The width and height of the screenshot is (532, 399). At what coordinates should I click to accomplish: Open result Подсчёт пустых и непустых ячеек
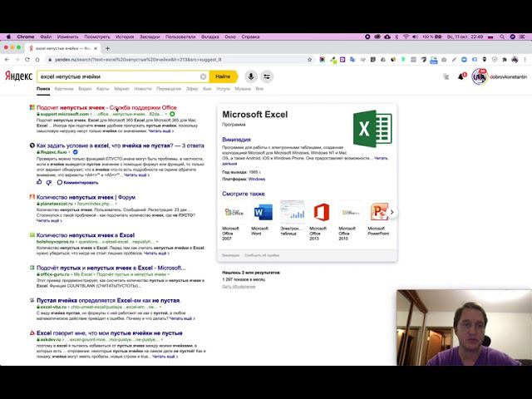[111, 268]
